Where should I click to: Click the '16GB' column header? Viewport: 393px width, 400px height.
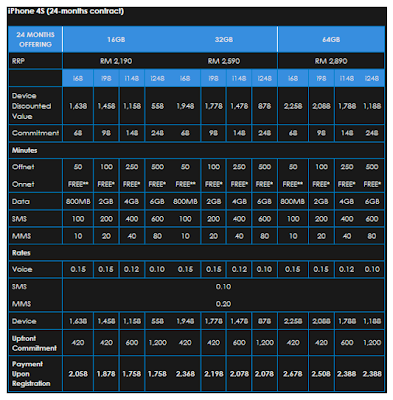click(x=116, y=39)
